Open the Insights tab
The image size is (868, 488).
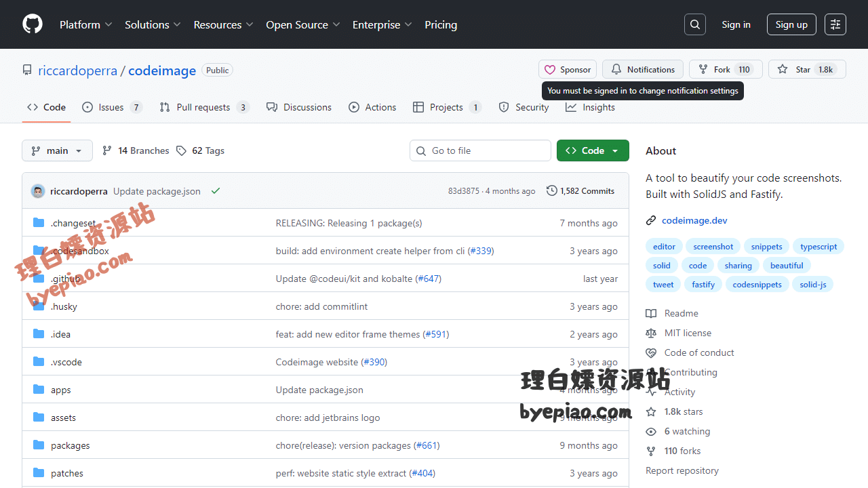[x=591, y=107]
